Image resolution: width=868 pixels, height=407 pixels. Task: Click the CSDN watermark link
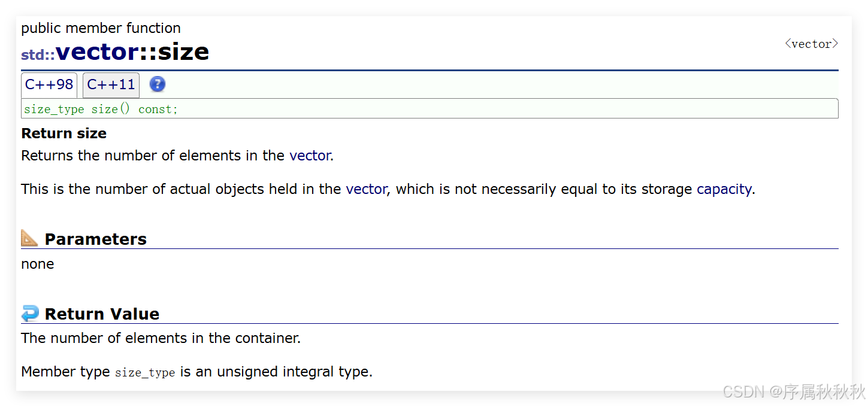790,391
